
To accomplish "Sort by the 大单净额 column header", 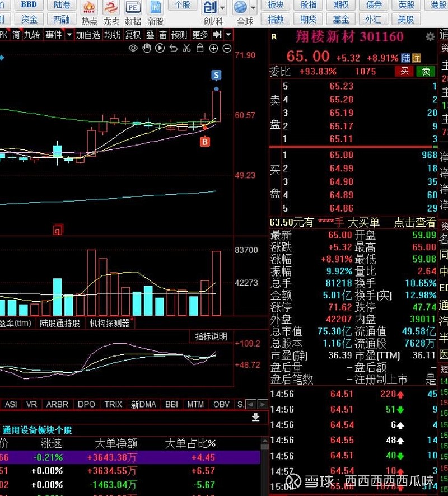I will tap(116, 443).
